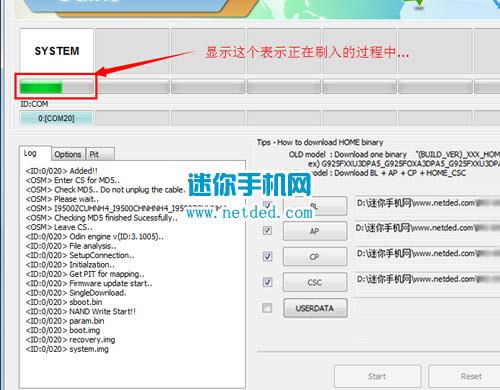Select log line 'recovery.img'
This screenshot has width=500, height=390.
pos(70,340)
